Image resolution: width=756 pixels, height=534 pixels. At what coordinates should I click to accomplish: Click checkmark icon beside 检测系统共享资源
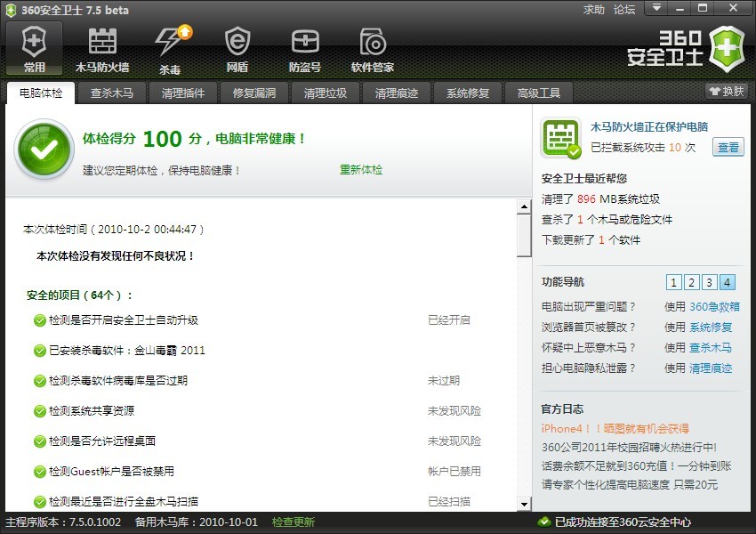[x=39, y=411]
